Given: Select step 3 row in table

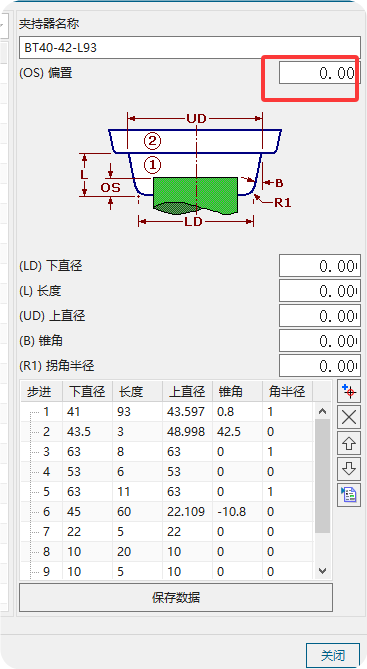Looking at the screenshot, I should tap(168, 452).
